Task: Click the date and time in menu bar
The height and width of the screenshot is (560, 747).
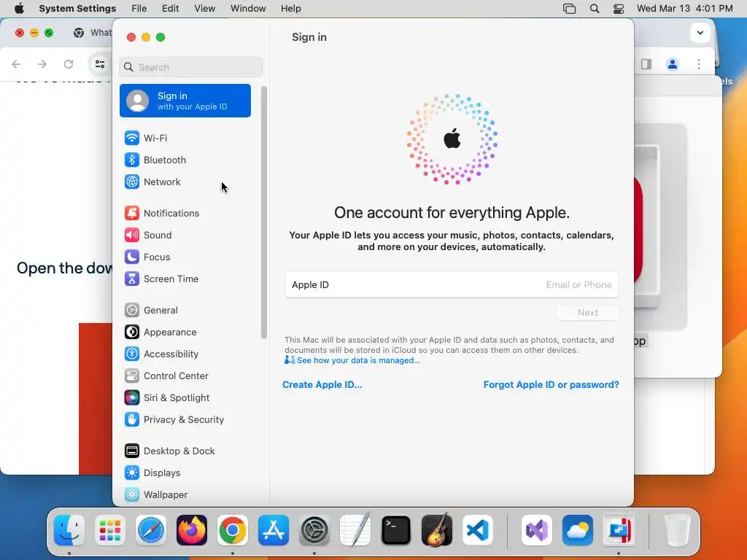Action: [684, 9]
